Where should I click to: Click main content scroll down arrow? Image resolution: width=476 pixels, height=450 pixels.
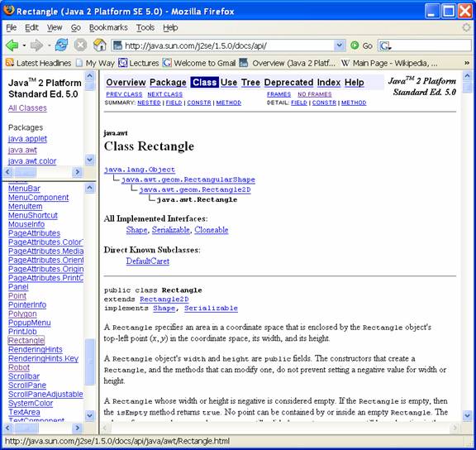pos(467,415)
